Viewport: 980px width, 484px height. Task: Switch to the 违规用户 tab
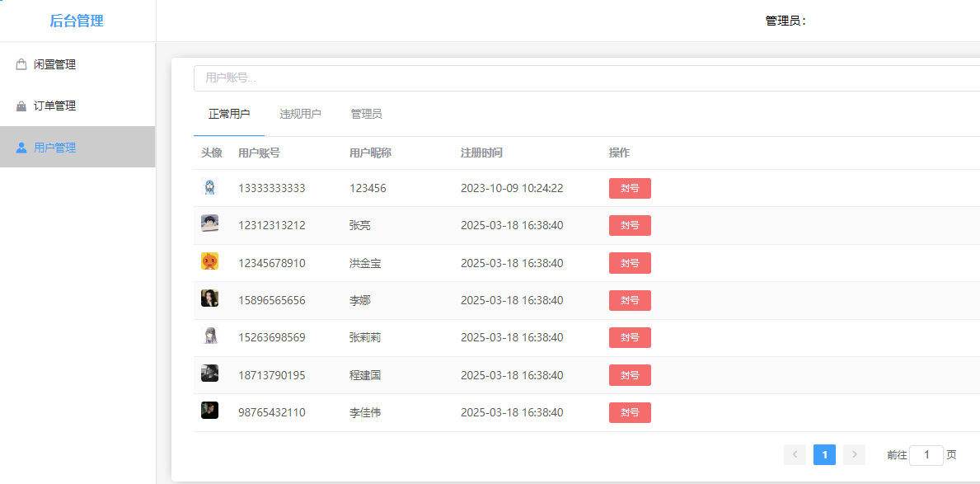tap(302, 114)
